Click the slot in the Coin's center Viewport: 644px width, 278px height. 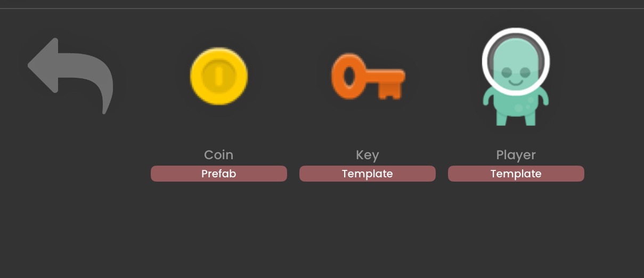coord(218,76)
